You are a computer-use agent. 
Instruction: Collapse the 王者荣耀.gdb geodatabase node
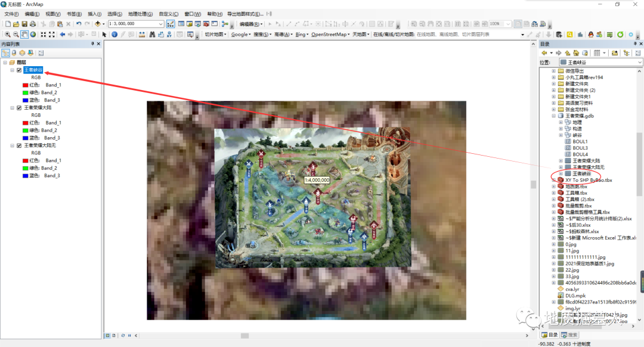click(553, 116)
